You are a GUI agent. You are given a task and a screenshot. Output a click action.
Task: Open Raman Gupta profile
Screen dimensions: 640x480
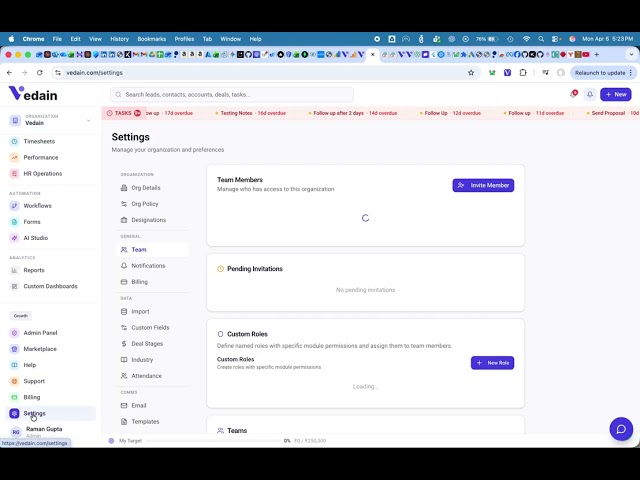pos(43,431)
